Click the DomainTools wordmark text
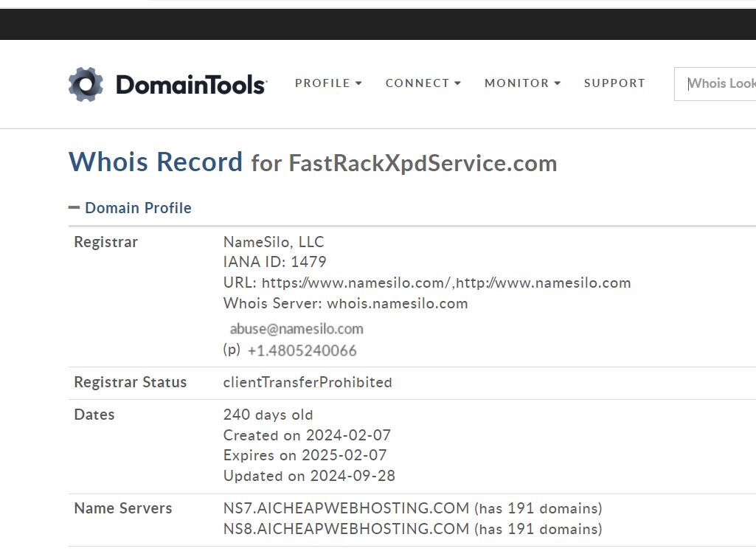Screen dimensions: 756x554 click(191, 84)
